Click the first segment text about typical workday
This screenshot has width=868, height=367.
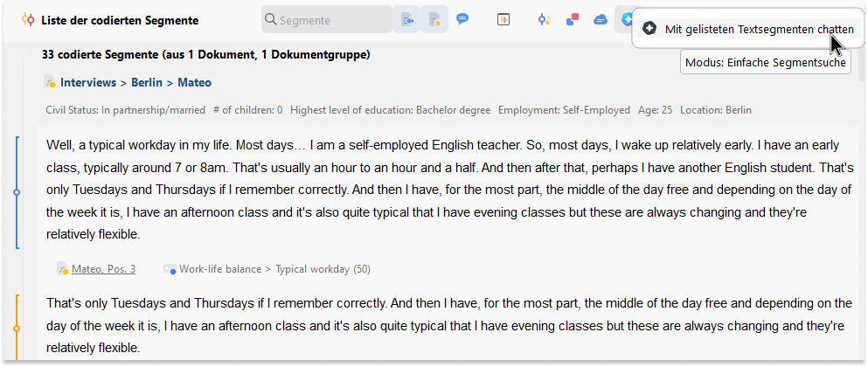pos(448,190)
